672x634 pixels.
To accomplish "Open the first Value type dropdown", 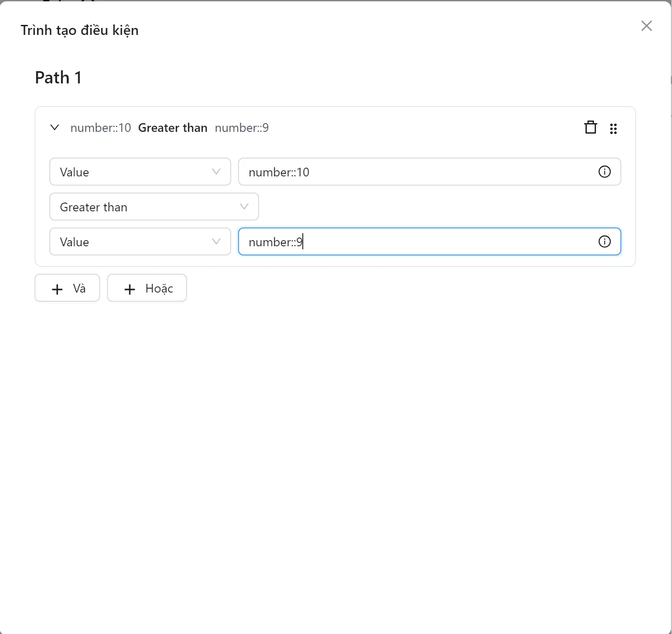I will click(140, 172).
